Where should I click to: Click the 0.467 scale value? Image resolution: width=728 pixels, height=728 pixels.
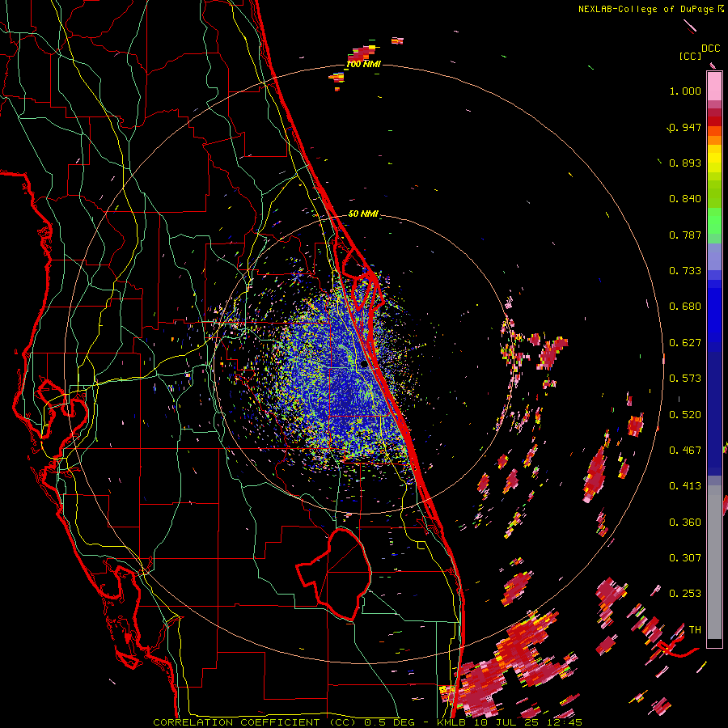[685, 451]
